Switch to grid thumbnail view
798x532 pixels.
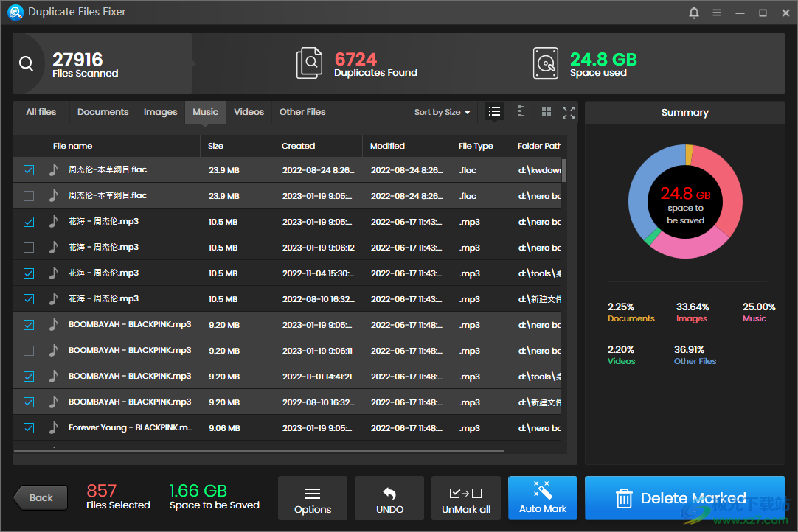click(x=547, y=112)
